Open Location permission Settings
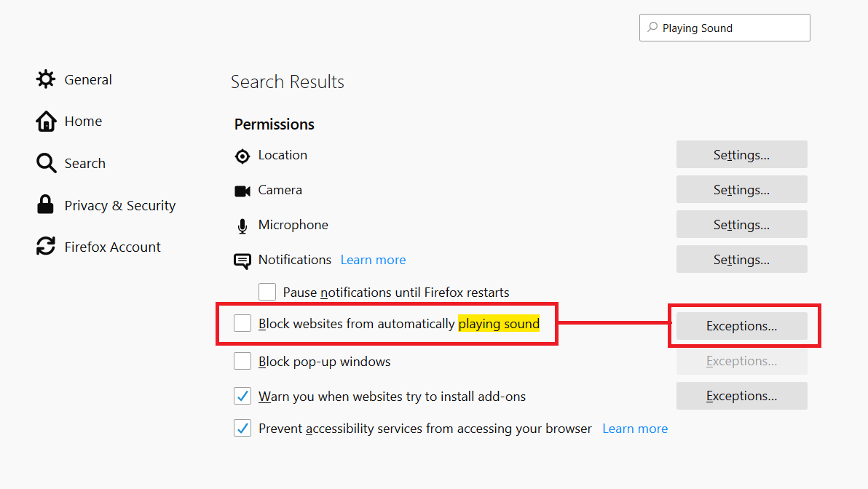This screenshot has width=868, height=489. 741,155
